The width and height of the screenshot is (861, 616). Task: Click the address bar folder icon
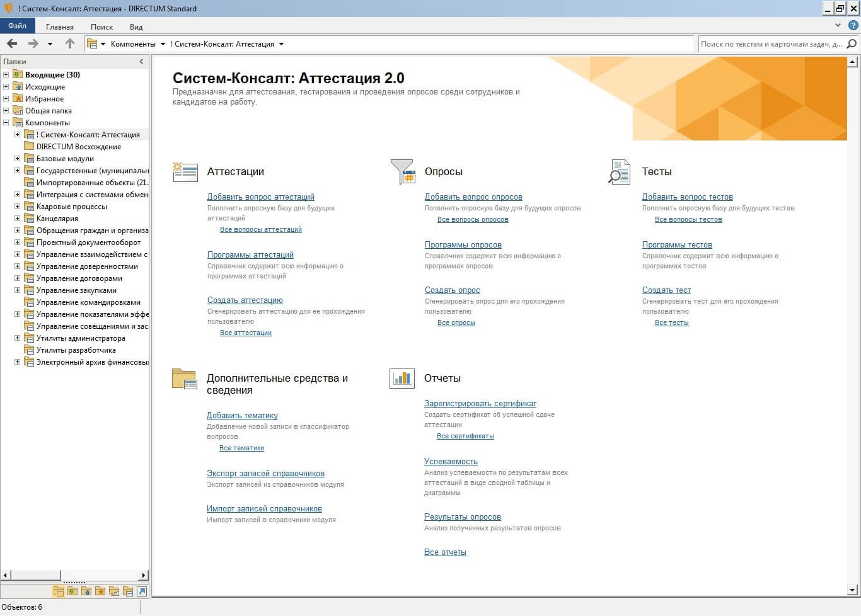pos(92,43)
